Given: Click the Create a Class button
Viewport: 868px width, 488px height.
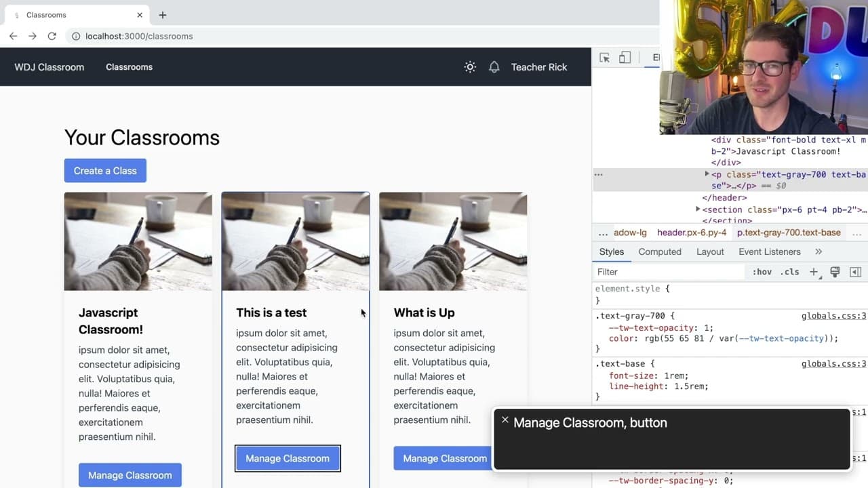Looking at the screenshot, I should click(105, 171).
